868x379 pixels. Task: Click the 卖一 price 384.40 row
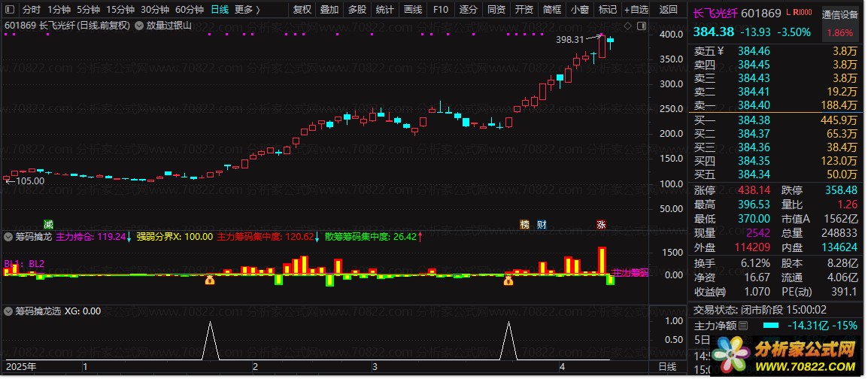(776, 105)
